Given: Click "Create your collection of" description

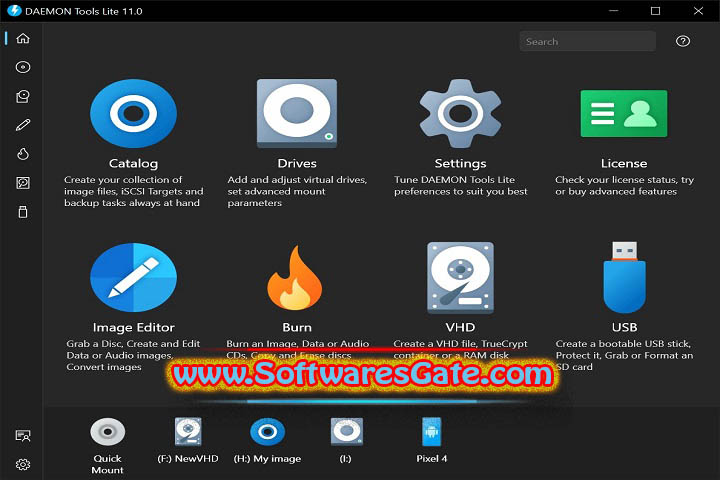Looking at the screenshot, I should [x=123, y=180].
